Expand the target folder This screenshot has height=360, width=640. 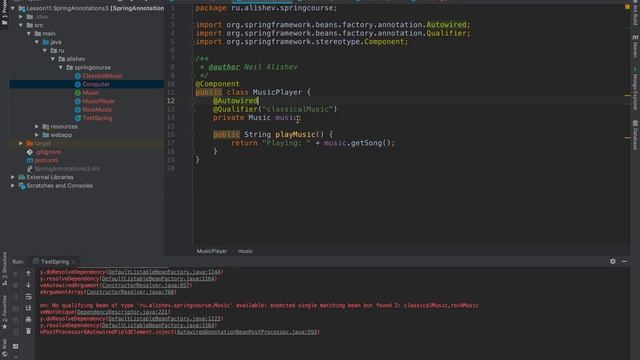[21, 143]
